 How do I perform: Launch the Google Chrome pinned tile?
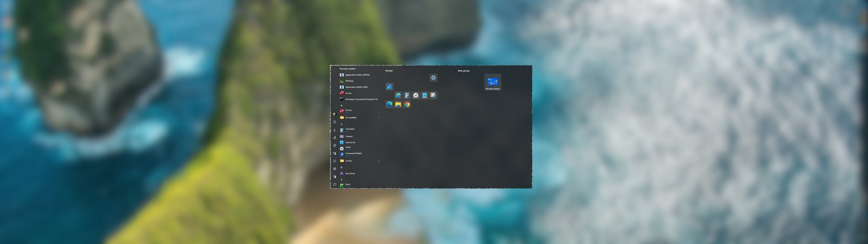[x=407, y=104]
